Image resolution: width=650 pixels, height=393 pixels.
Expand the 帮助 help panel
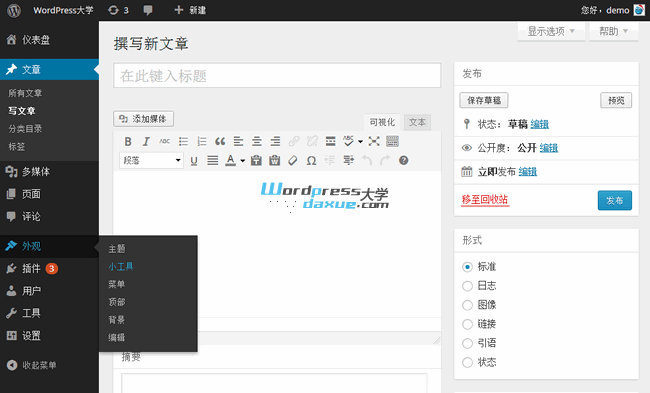point(614,31)
